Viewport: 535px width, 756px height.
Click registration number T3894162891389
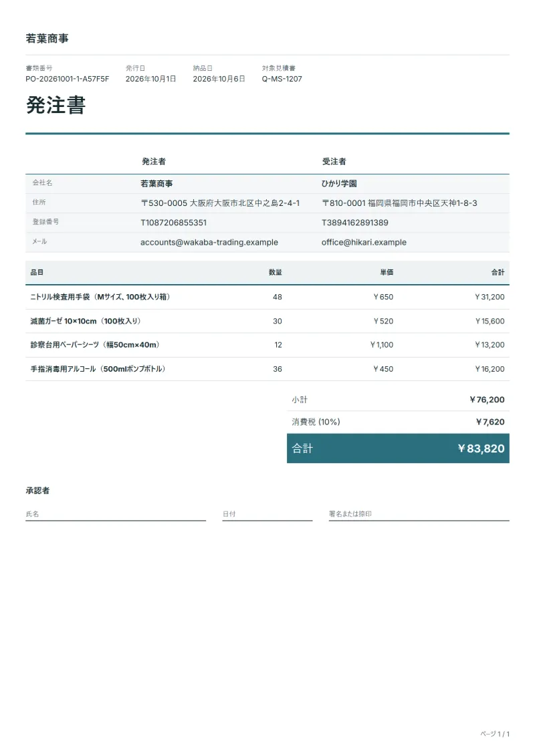tap(354, 223)
